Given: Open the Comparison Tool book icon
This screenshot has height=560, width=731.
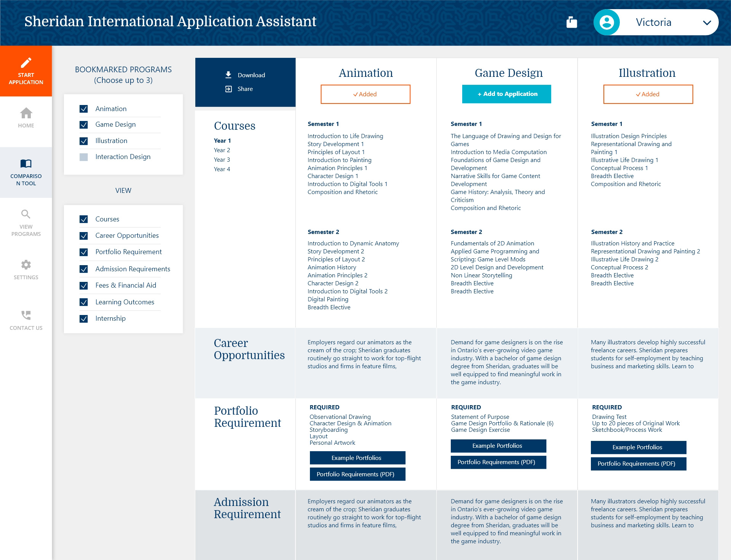Looking at the screenshot, I should coord(26,164).
